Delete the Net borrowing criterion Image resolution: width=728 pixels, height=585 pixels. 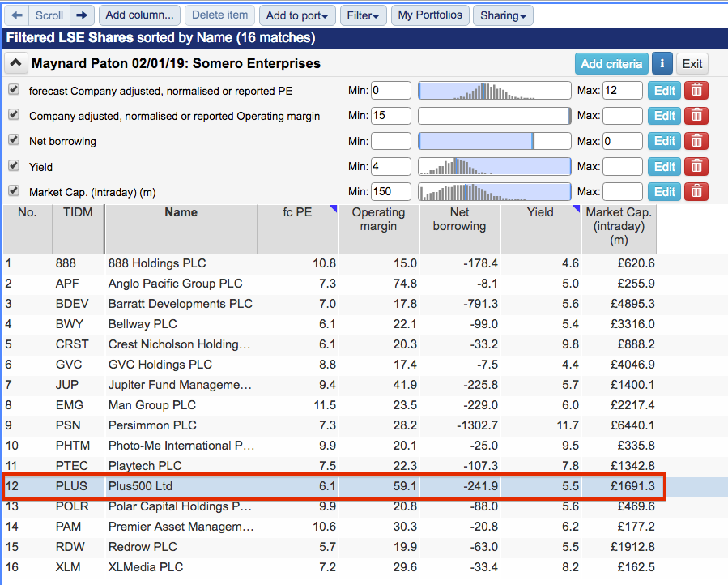click(x=696, y=141)
